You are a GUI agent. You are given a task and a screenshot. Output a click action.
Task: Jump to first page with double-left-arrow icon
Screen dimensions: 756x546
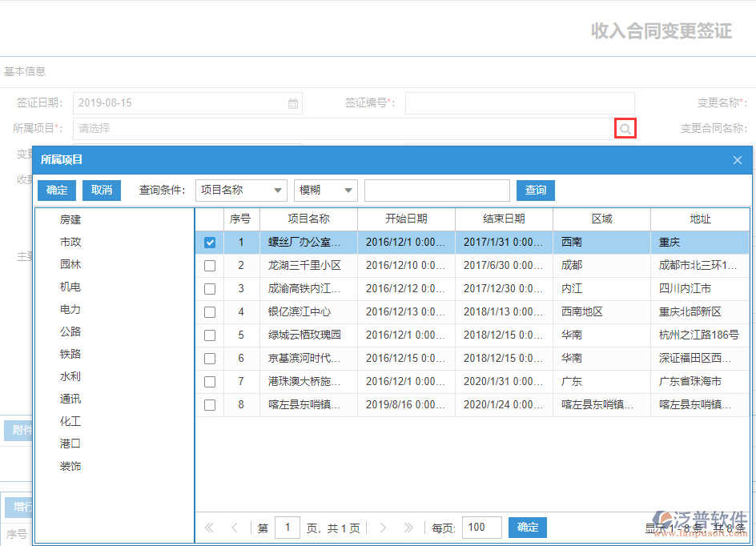(209, 527)
